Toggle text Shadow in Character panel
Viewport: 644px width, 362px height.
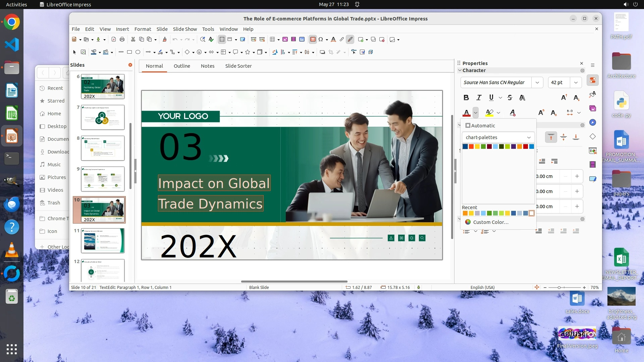pos(522,98)
